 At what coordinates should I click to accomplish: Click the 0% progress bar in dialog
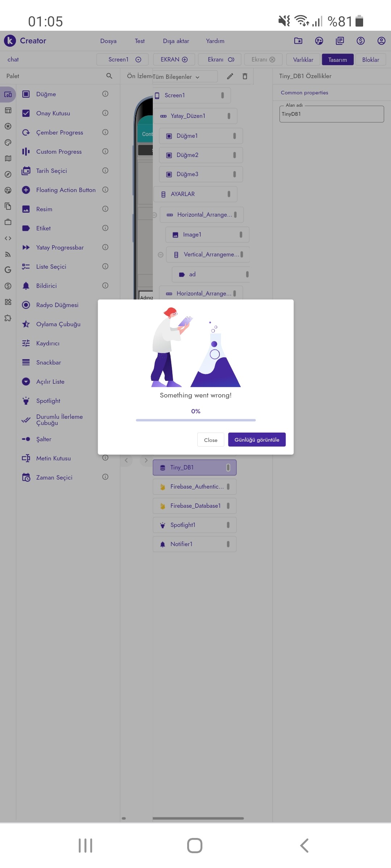click(196, 420)
